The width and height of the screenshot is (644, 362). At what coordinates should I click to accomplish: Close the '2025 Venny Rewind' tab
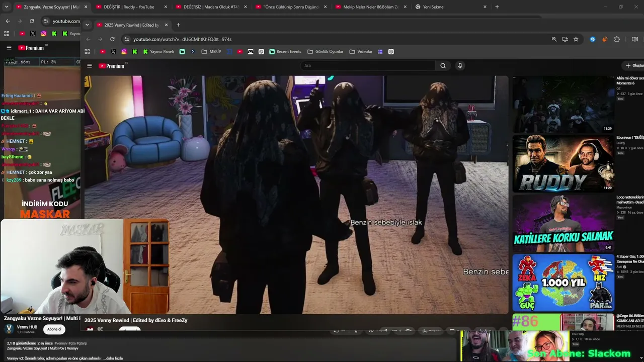(166, 25)
